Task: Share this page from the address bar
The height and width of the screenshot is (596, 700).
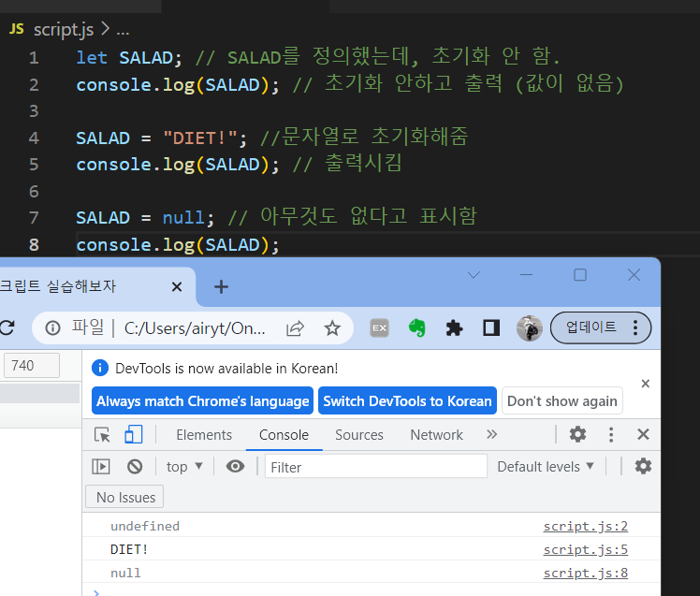Action: pyautogui.click(x=295, y=328)
